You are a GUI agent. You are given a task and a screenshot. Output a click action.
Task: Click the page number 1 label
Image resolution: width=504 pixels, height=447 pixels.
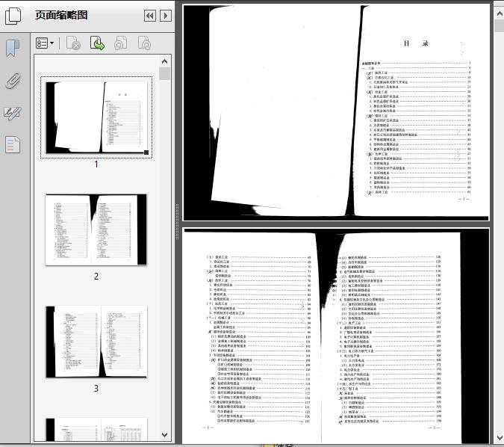(96, 164)
